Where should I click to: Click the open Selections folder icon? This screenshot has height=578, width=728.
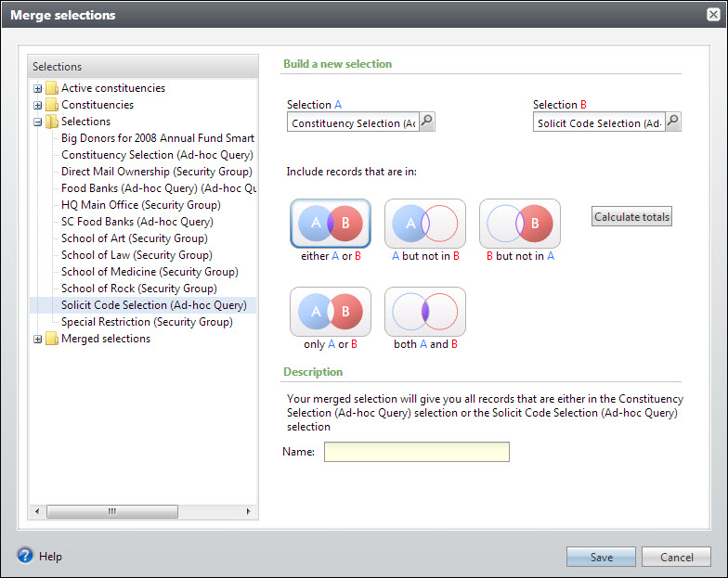[52, 122]
